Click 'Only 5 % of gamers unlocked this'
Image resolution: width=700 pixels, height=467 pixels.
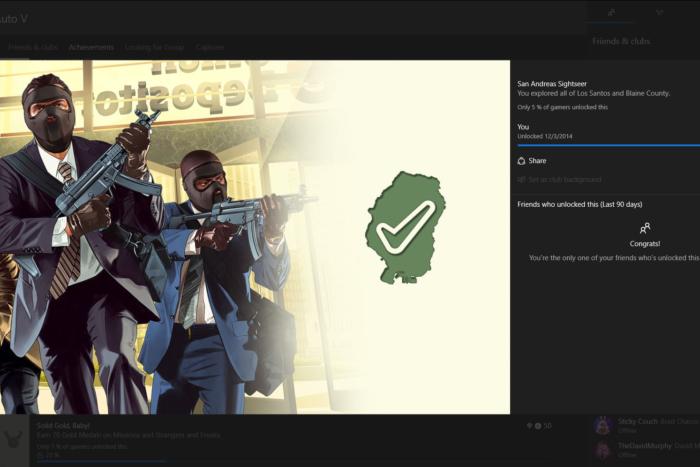[562, 107]
